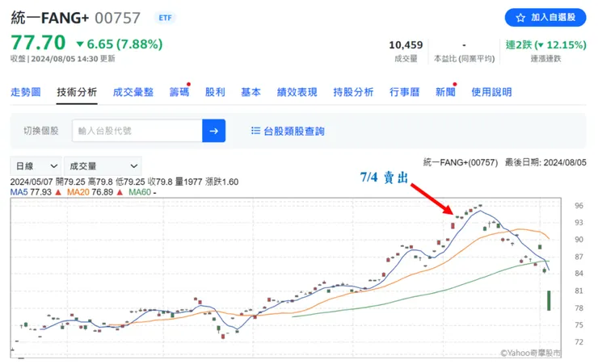The width and height of the screenshot is (598, 364).
Task: Click the large green last candlestick
Action: pos(549,301)
